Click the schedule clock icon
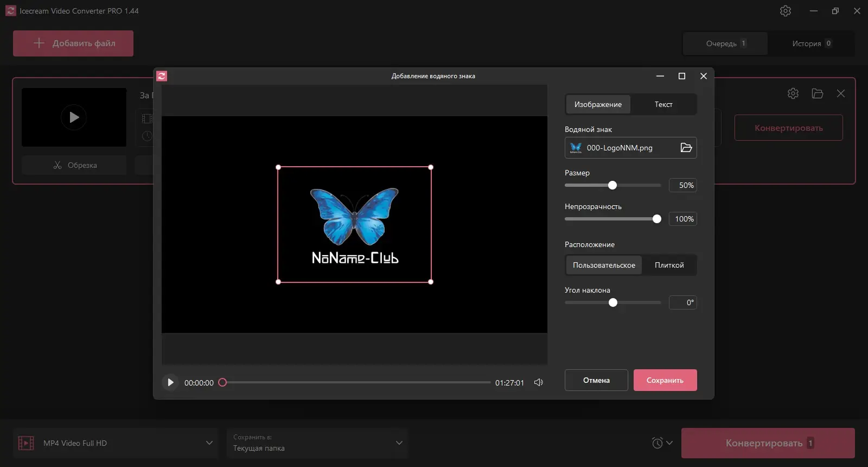This screenshot has width=868, height=467. [658, 443]
